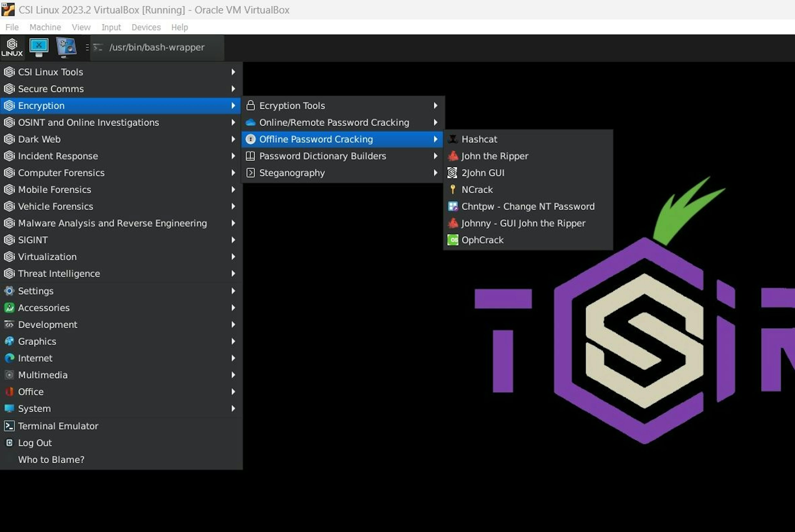Launch Hashcat from the submenu

pyautogui.click(x=479, y=139)
